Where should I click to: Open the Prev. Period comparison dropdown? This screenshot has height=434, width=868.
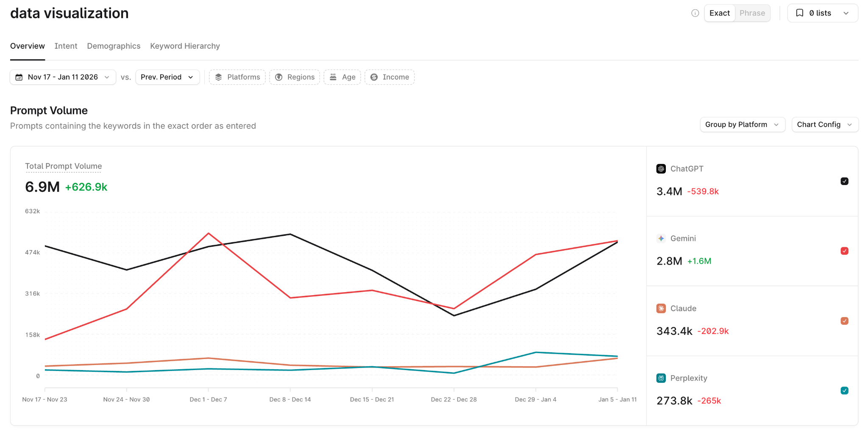click(167, 77)
